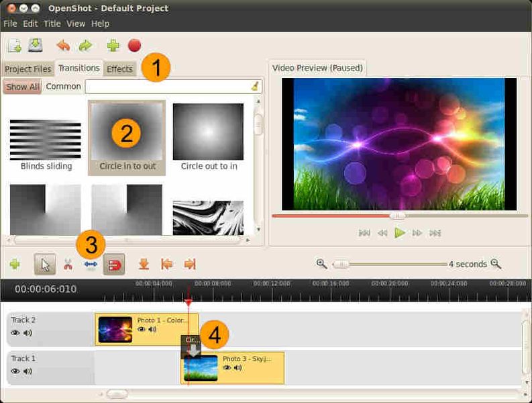Click the Track 1 label
This screenshot has height=403, width=532.
pos(23,359)
